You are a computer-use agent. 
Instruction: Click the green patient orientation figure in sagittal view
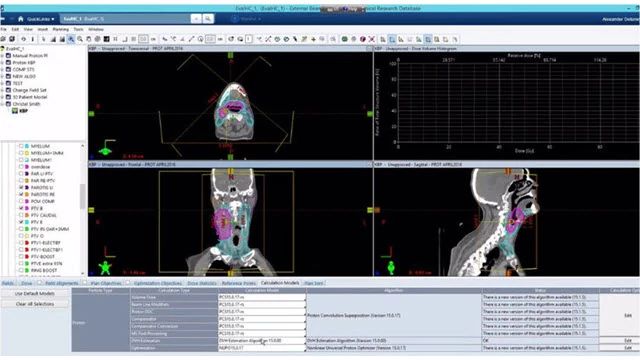(x=391, y=267)
